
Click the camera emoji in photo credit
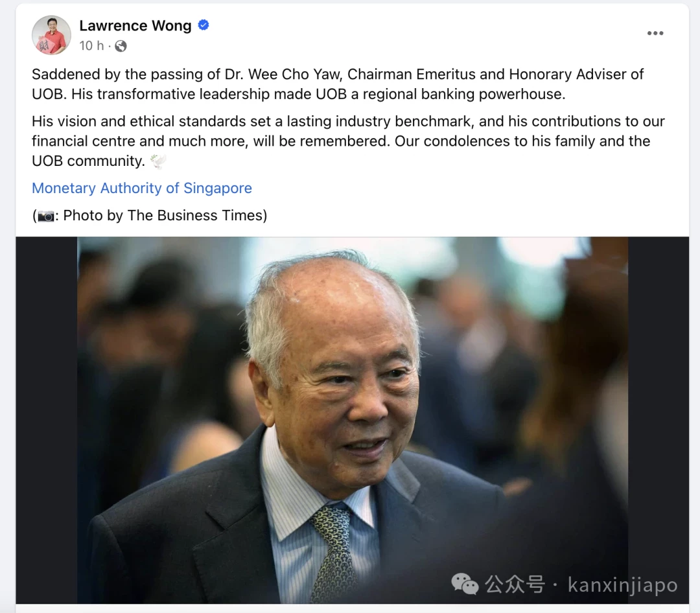click(45, 216)
